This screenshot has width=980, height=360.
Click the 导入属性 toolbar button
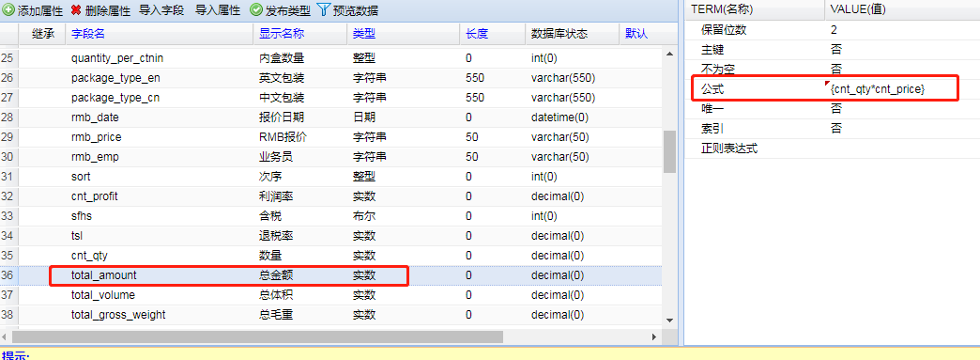[218, 10]
